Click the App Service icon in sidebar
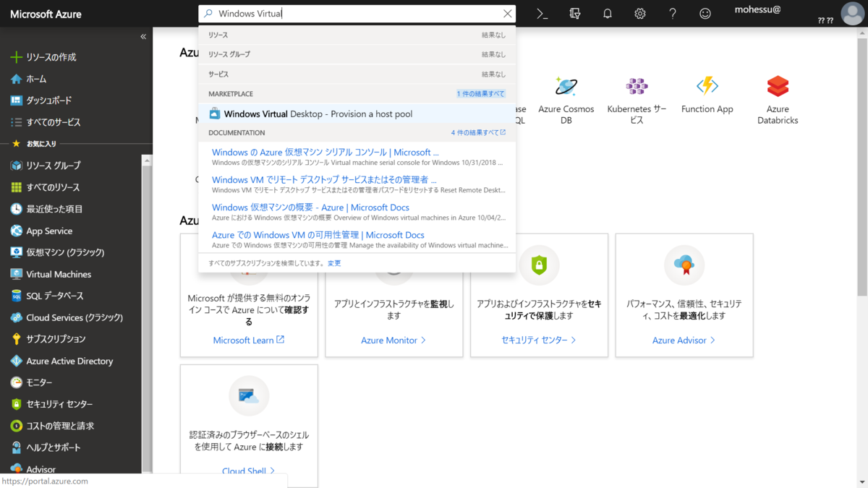 tap(16, 231)
